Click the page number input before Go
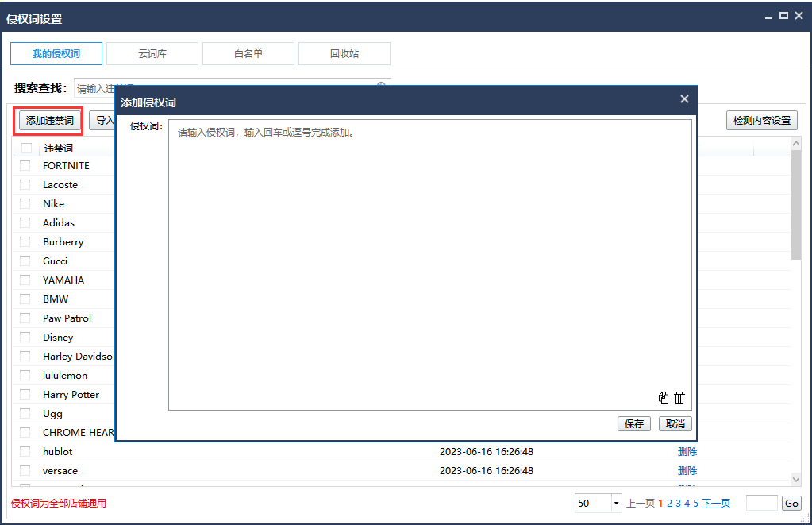 pos(762,503)
